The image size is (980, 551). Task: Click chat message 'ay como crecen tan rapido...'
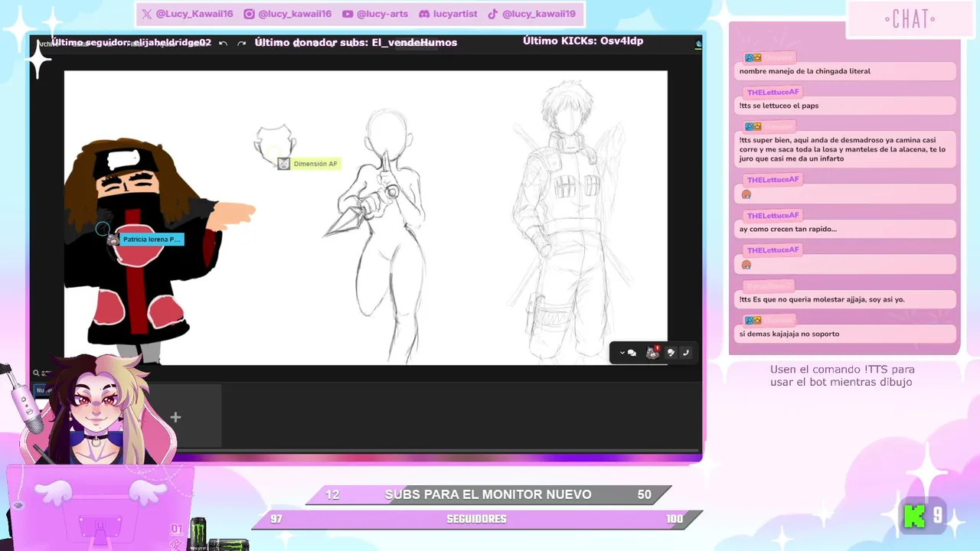pos(846,229)
